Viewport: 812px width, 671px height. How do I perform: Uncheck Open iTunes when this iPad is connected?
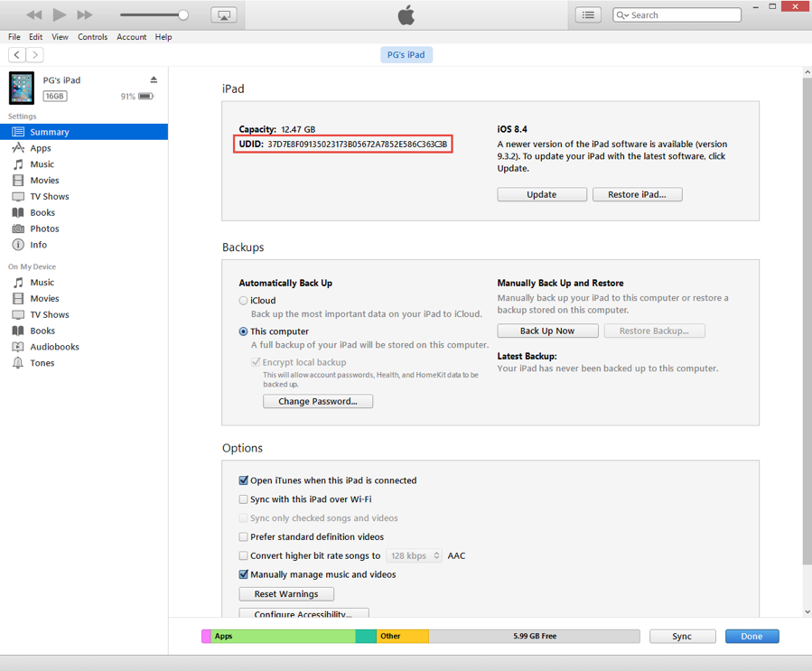point(244,480)
